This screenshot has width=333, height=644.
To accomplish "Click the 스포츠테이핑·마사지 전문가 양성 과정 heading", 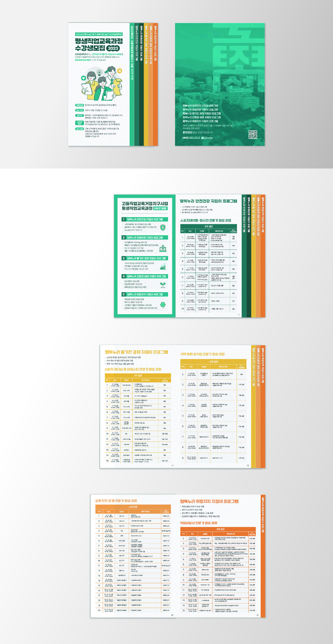I will (206, 220).
